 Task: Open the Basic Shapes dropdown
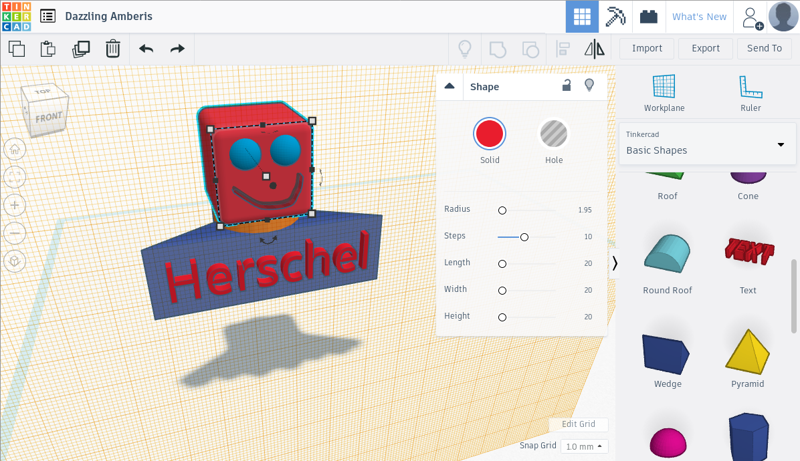(x=706, y=145)
